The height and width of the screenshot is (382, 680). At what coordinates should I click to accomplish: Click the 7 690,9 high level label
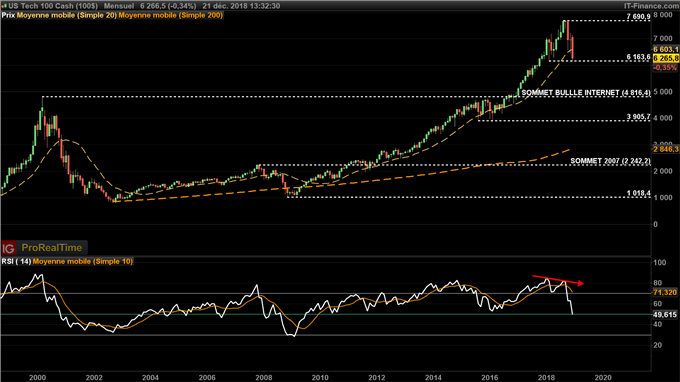pos(638,17)
